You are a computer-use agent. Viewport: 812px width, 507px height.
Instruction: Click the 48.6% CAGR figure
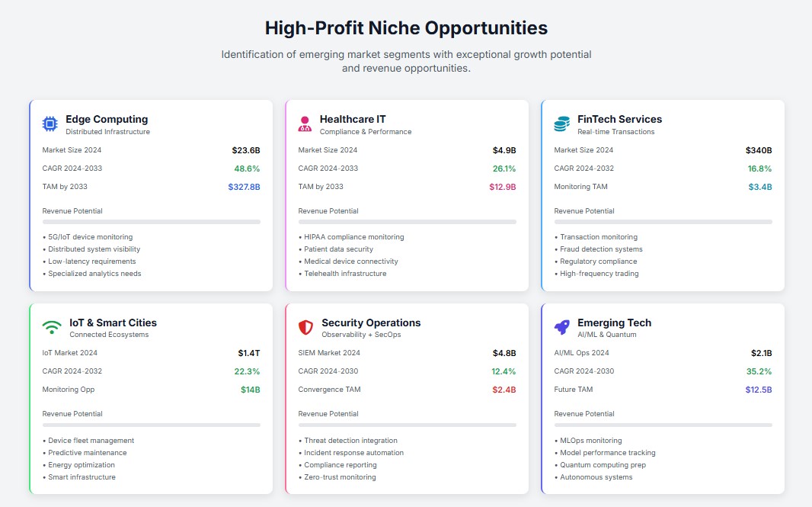[247, 168]
